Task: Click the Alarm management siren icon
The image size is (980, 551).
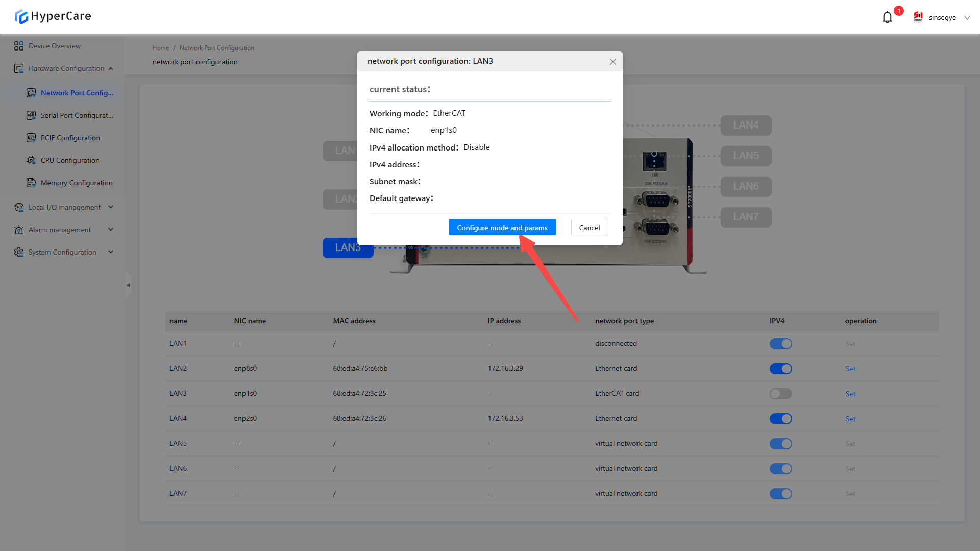Action: click(x=19, y=230)
